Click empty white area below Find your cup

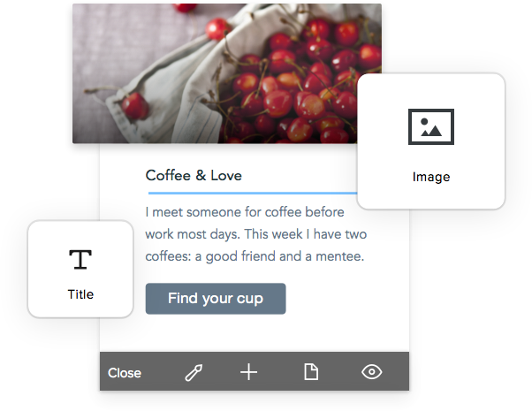point(255,332)
